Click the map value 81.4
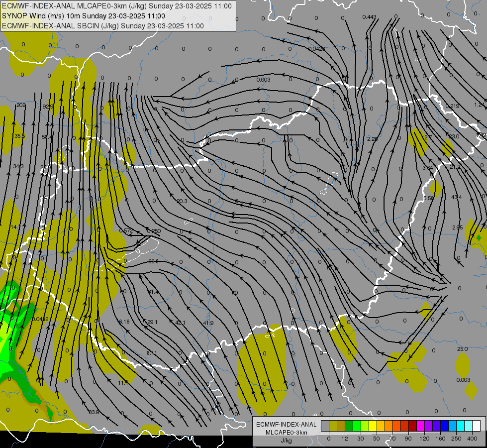This screenshot has width=487, height=448. coord(153,292)
